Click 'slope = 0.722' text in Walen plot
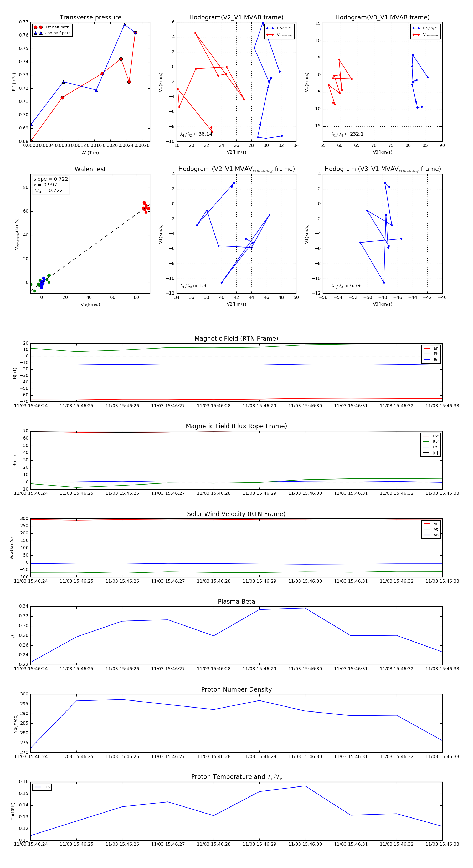 pos(50,179)
